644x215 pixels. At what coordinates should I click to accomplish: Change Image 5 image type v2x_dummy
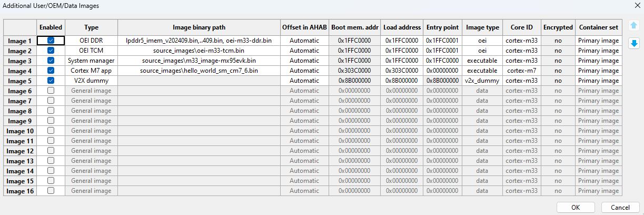(x=482, y=81)
